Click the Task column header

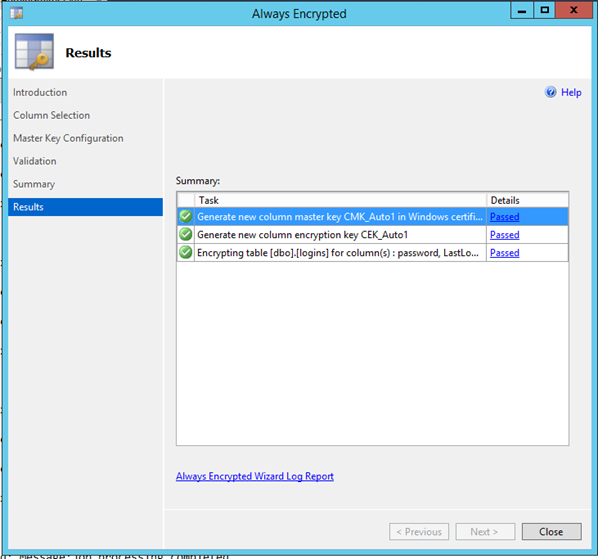click(340, 200)
